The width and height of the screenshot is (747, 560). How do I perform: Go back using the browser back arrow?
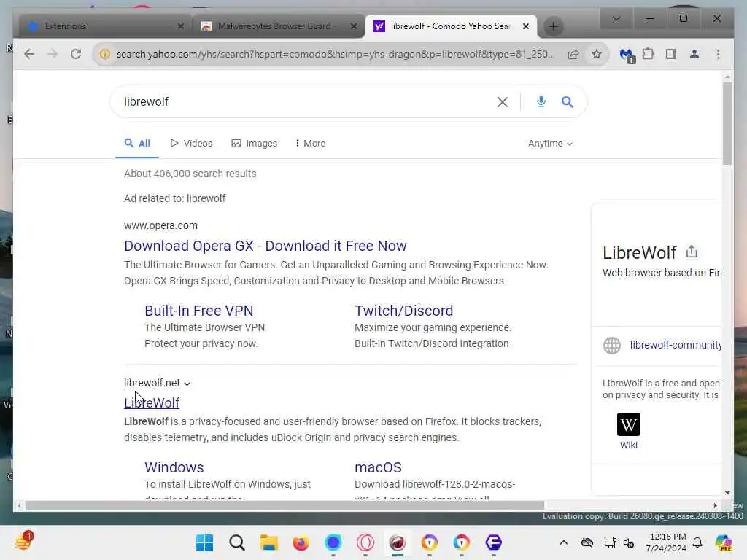pos(29,54)
